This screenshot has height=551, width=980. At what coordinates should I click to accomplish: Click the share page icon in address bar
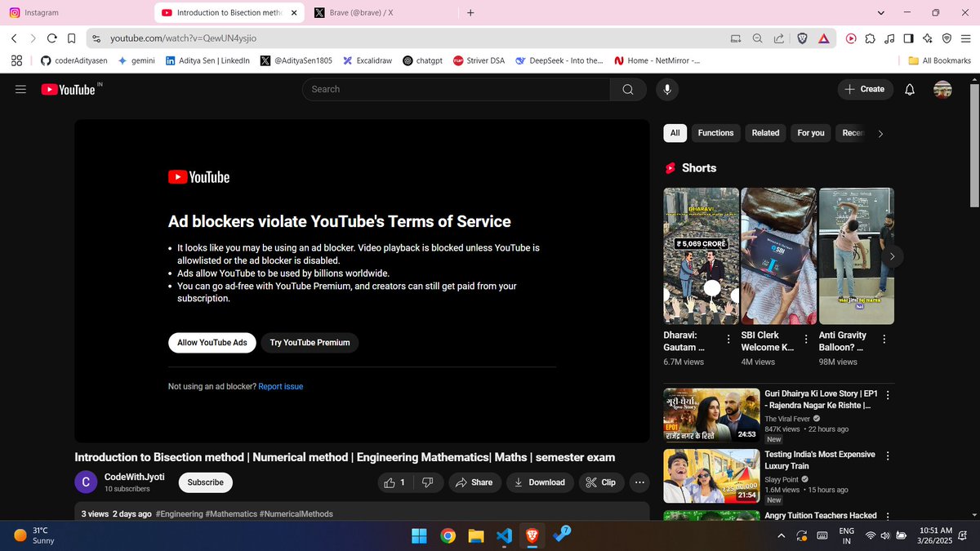[778, 38]
